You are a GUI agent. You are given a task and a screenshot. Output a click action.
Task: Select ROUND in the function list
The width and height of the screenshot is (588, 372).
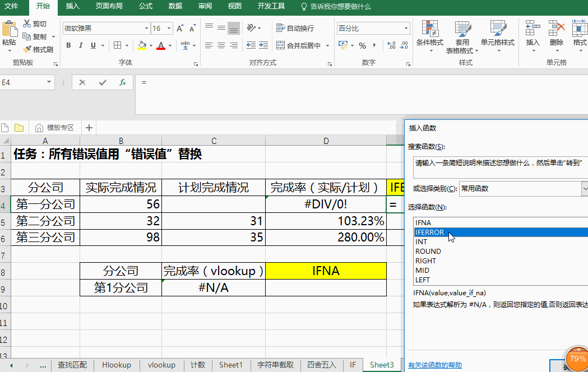click(428, 251)
